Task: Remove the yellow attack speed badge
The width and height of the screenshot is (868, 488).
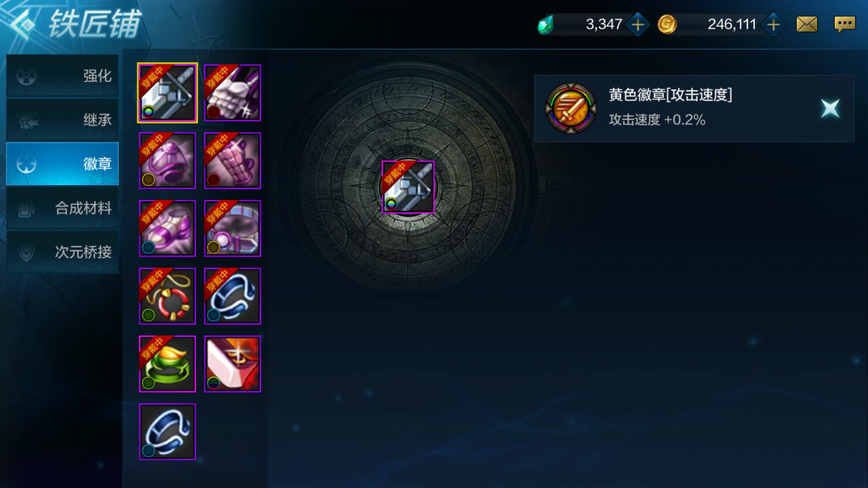Action: point(830,108)
